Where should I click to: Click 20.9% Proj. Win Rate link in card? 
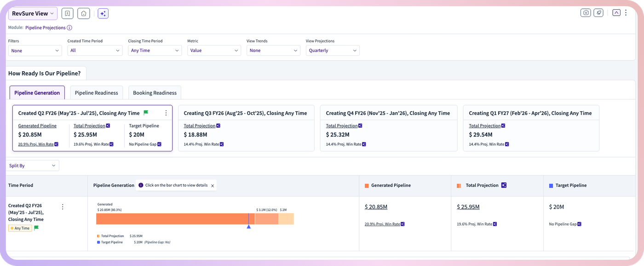[x=36, y=144]
